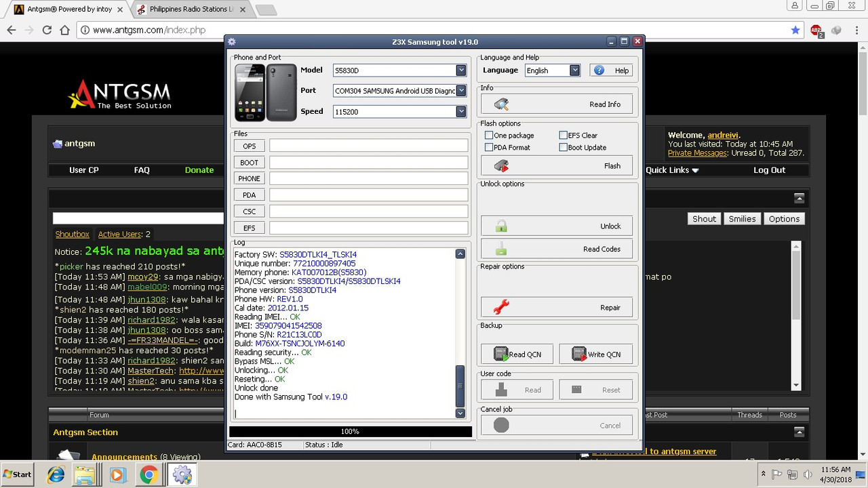Click the Unlock padlock button
868x488 pixels.
(556, 226)
